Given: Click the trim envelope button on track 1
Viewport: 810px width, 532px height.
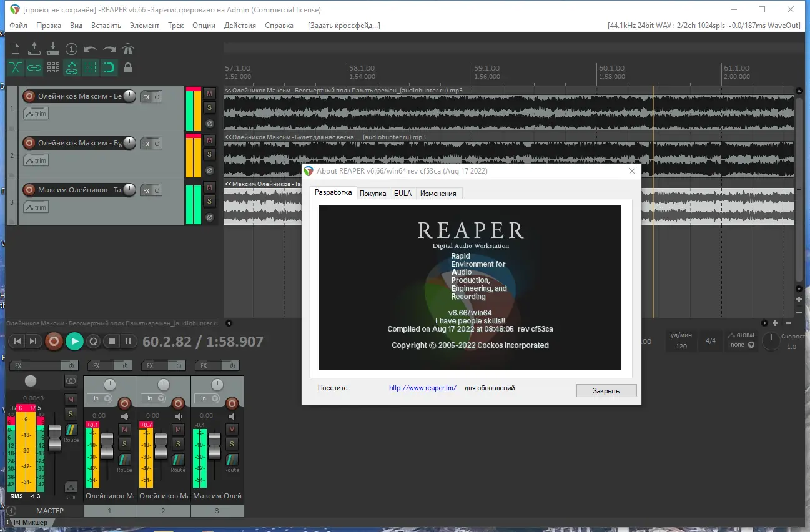Looking at the screenshot, I should tap(36, 114).
